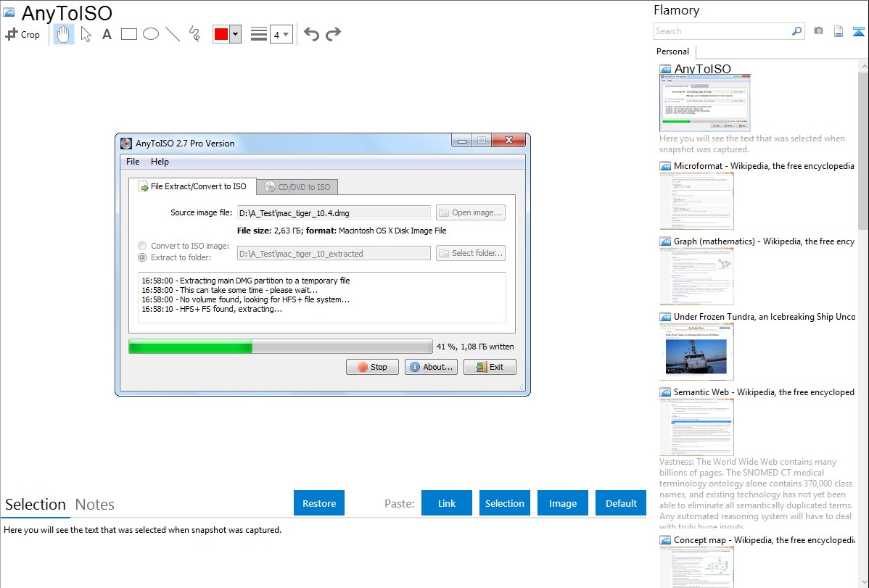Select the rectangle shape tool

(128, 34)
